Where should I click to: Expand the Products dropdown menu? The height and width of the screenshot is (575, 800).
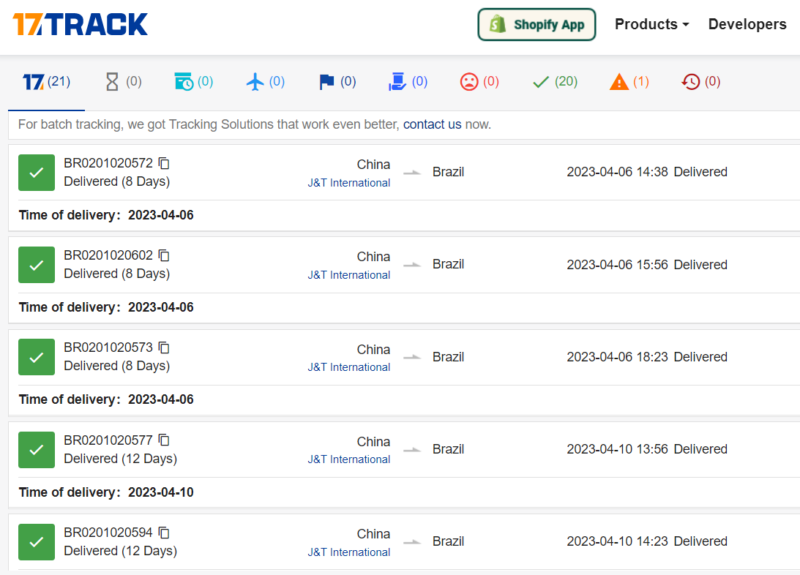click(652, 24)
